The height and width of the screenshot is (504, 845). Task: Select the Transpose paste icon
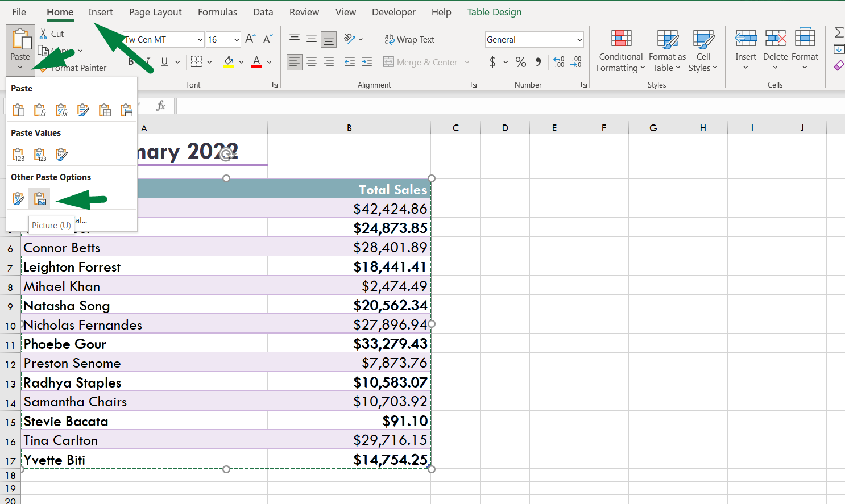point(126,110)
